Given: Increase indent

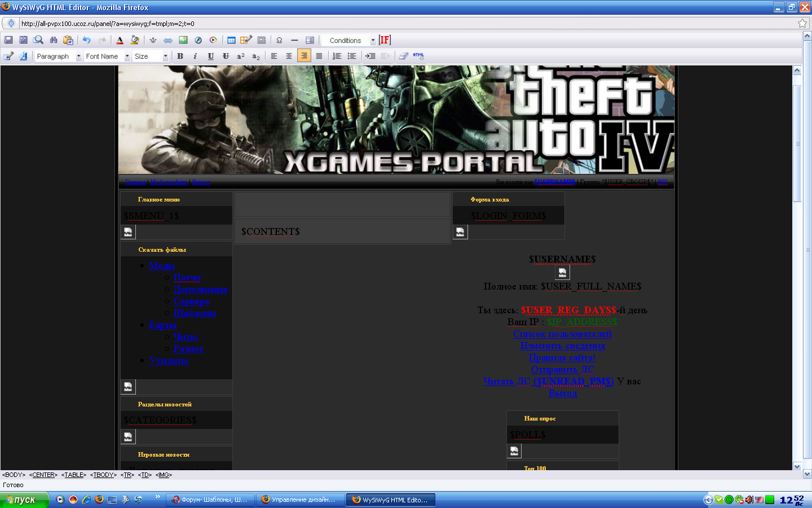Looking at the screenshot, I should (370, 56).
